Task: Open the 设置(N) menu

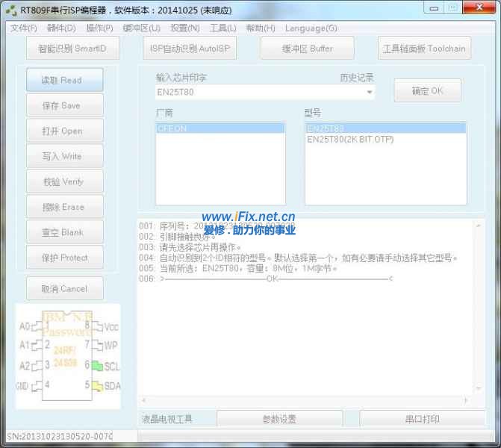Action: coord(185,28)
